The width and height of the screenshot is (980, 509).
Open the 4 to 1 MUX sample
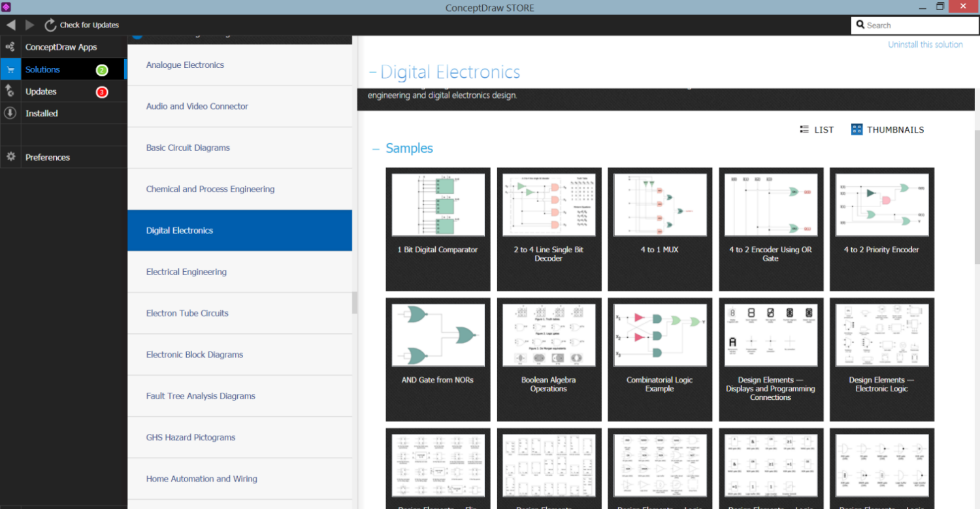pyautogui.click(x=660, y=229)
